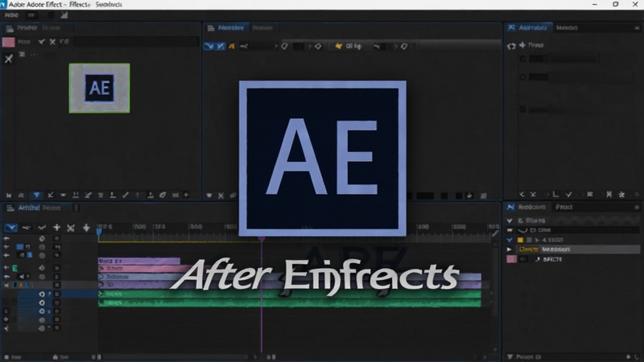Image resolution: width=644 pixels, height=362 pixels.
Task: Click the second blue highlighted icon in viewer toolbar
Action: click(x=221, y=47)
